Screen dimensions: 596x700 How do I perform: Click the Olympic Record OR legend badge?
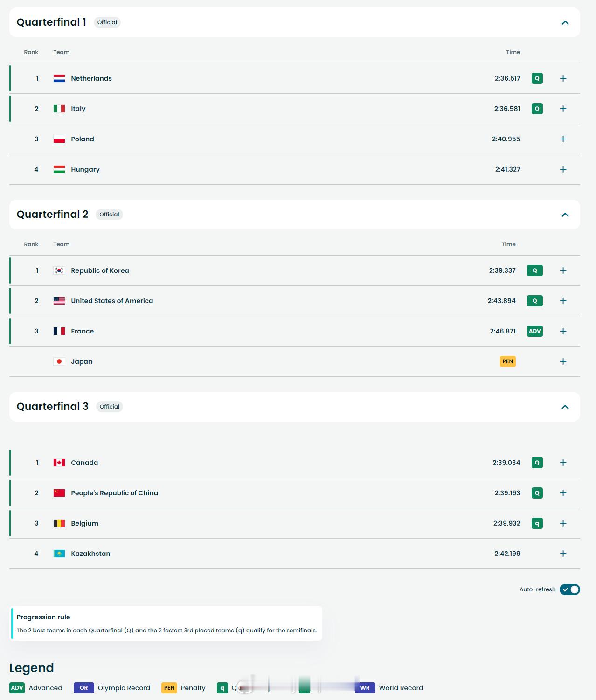pos(84,688)
